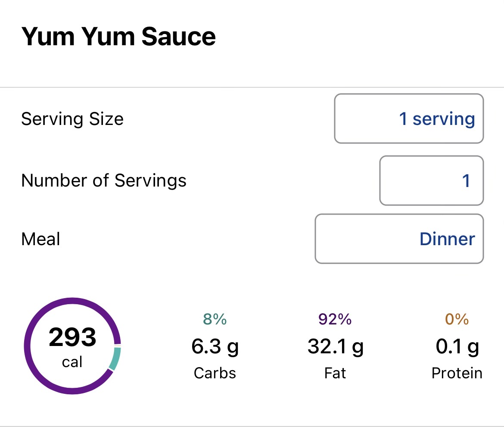The image size is (504, 427).
Task: Tap the Protein label text
Action: [457, 373]
